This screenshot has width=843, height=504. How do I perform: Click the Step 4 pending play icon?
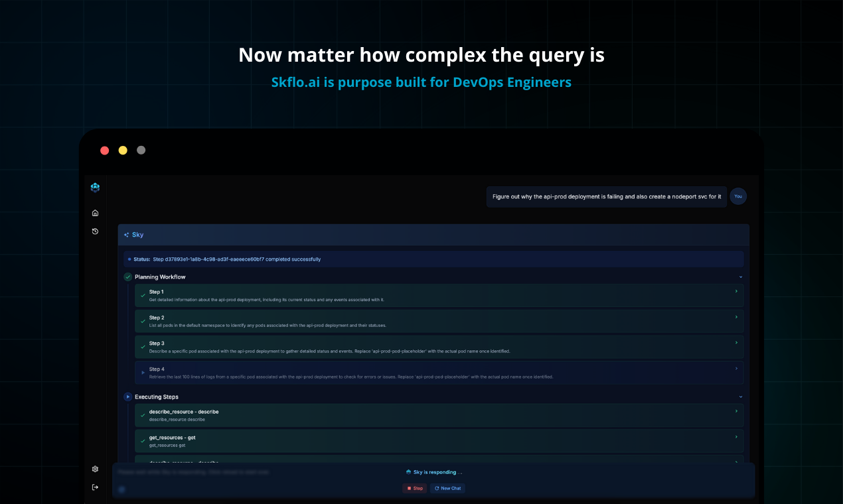coord(143,373)
